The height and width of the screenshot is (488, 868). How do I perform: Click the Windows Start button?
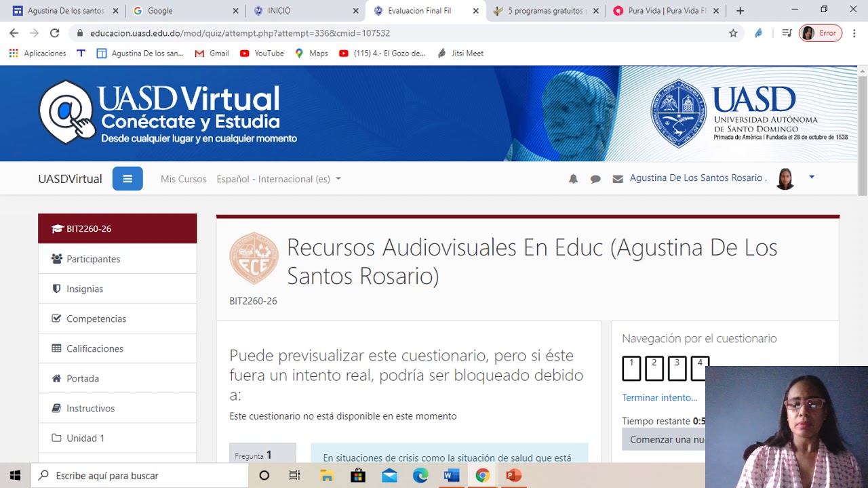tap(15, 476)
